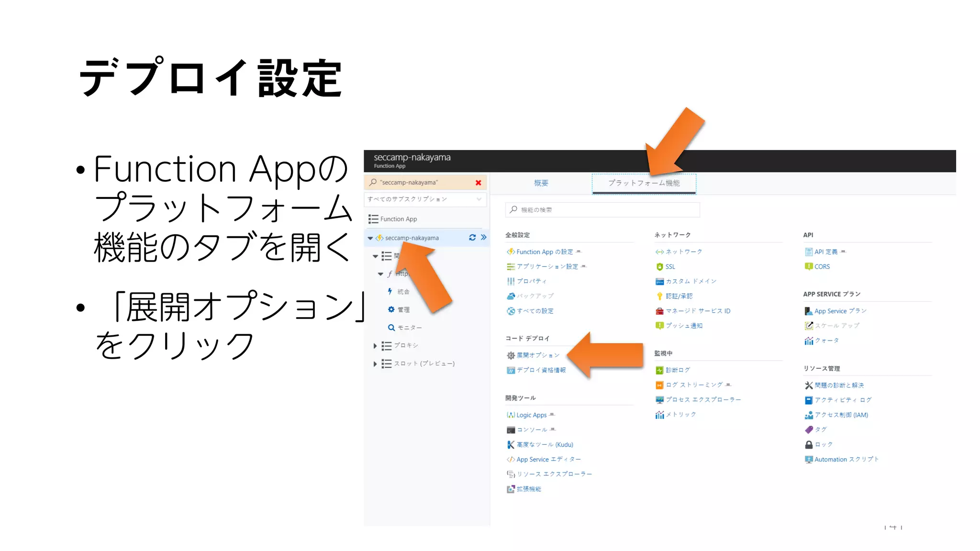This screenshot has width=980, height=551.
Task: Open ログ ストリーミング orange icon
Action: click(x=659, y=385)
